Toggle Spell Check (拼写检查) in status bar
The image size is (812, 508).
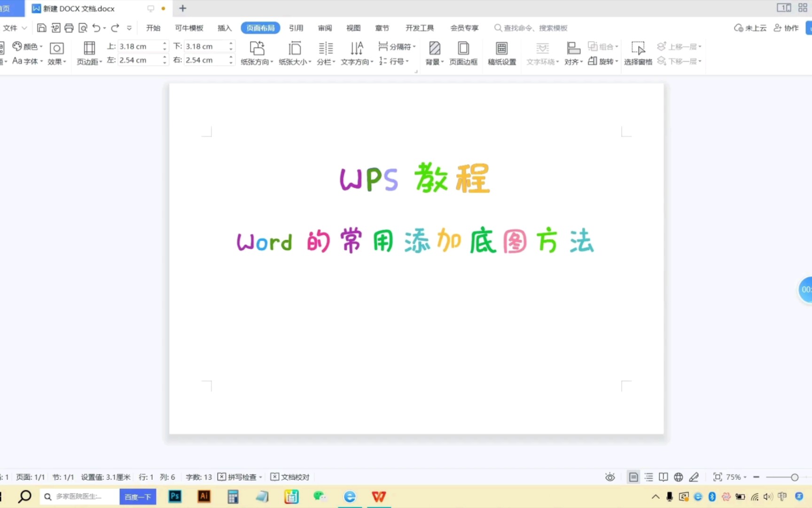tap(239, 477)
